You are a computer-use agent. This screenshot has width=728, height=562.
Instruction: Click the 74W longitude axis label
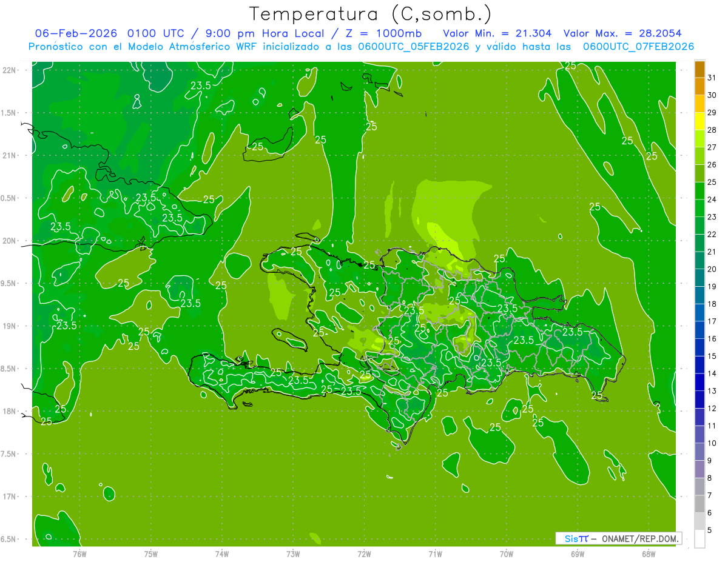(x=222, y=554)
